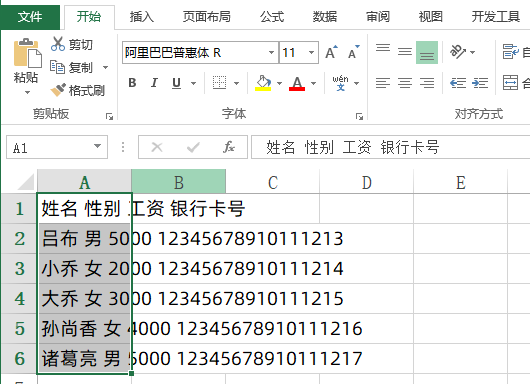The image size is (530, 384).
Task: Click the formula bar text field
Action: point(390,147)
